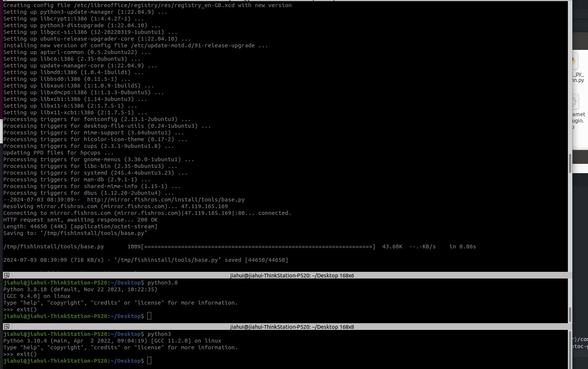Click 'Setting up ubuntu-release-upgrader-core' line

pyautogui.click(x=97, y=39)
